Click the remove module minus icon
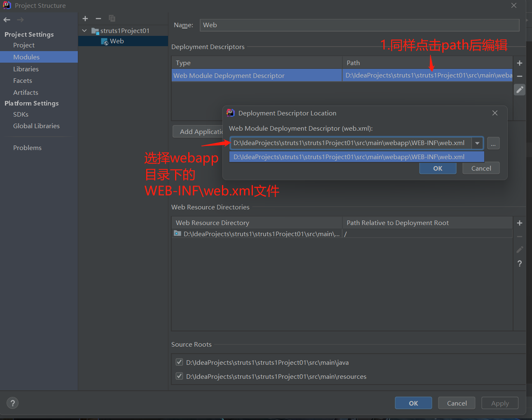Image resolution: width=532 pixels, height=420 pixels. pyautogui.click(x=98, y=19)
